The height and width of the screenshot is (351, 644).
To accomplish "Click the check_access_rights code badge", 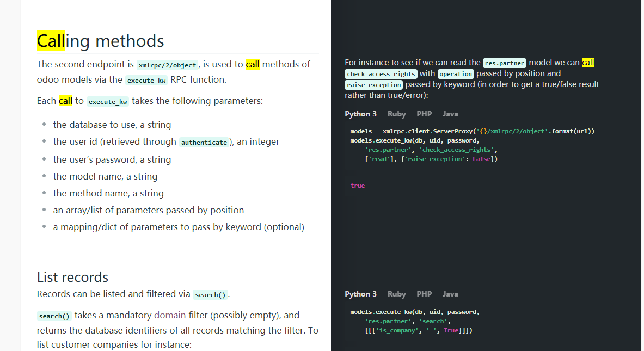I will point(381,74).
